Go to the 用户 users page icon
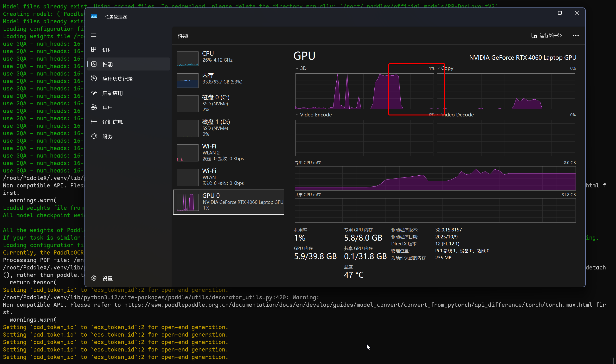 coord(94,108)
